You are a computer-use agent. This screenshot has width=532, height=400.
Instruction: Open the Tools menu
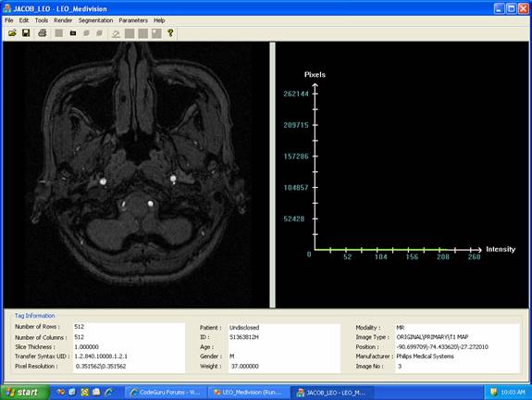[x=42, y=20]
